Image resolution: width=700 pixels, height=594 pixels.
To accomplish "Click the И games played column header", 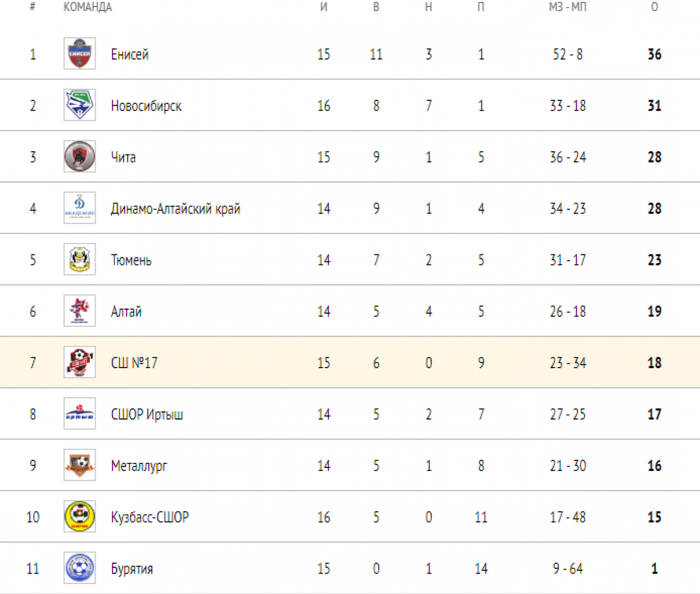I will tap(324, 7).
